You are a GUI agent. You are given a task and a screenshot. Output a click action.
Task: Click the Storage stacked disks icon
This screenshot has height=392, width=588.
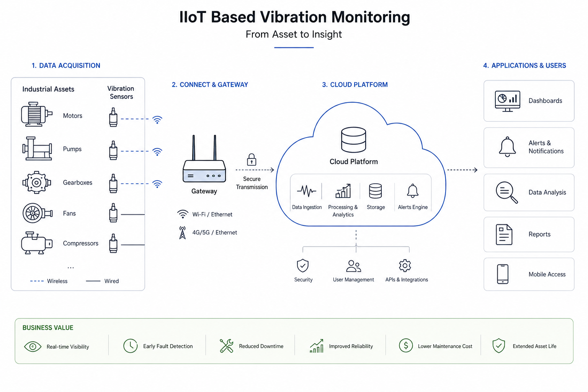(376, 191)
